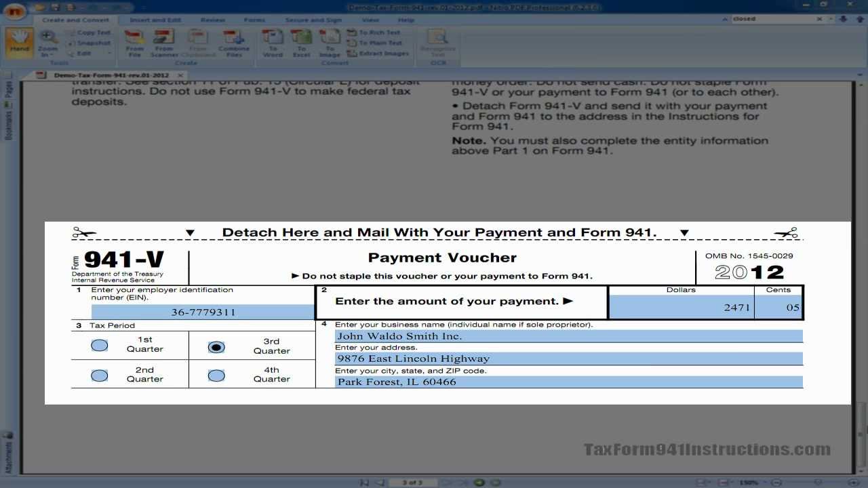Choose the Copy Text tool

click(x=88, y=33)
